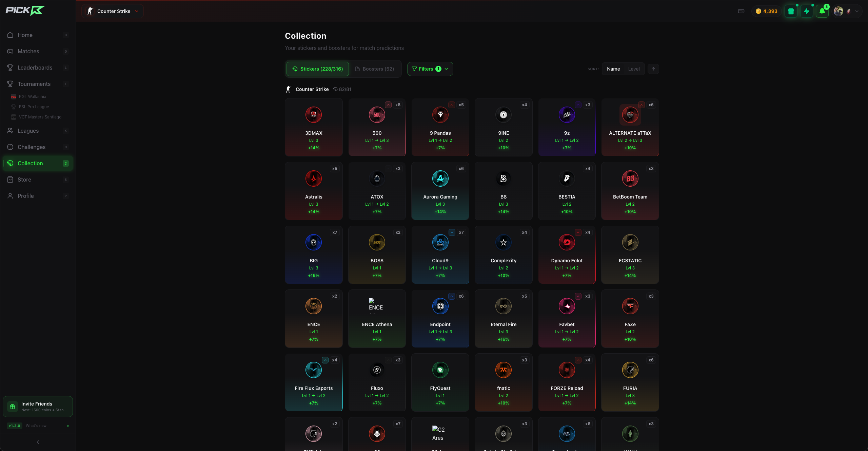
Task: Select the Aurora Gaming sticker card
Action: tap(440, 191)
